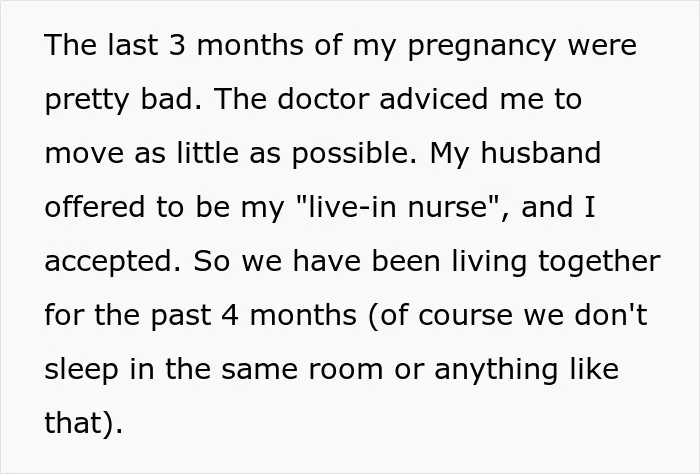Click the word "adviced" in second line
The width and height of the screenshot is (700, 474).
pos(433,99)
